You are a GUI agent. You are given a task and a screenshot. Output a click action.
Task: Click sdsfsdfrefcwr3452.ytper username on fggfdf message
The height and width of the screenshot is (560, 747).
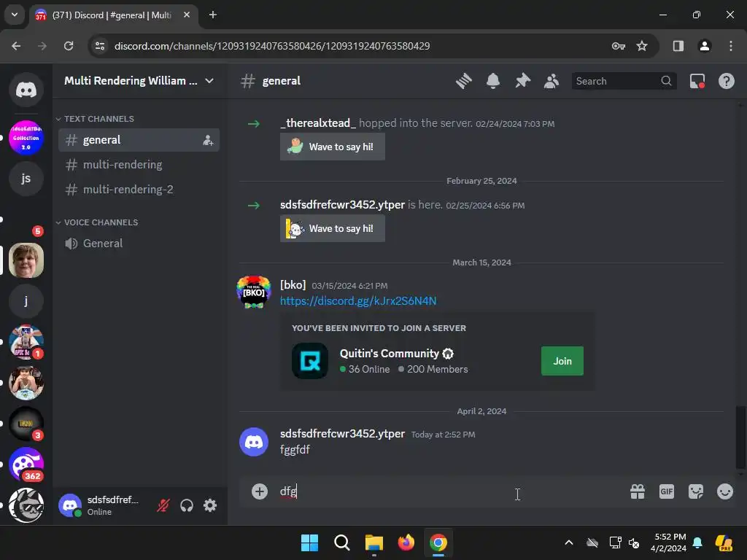[x=343, y=434]
